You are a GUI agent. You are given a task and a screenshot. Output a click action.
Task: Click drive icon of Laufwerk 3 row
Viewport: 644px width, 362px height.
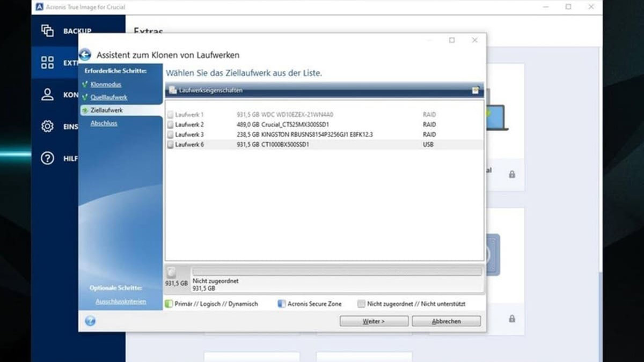pos(170,135)
